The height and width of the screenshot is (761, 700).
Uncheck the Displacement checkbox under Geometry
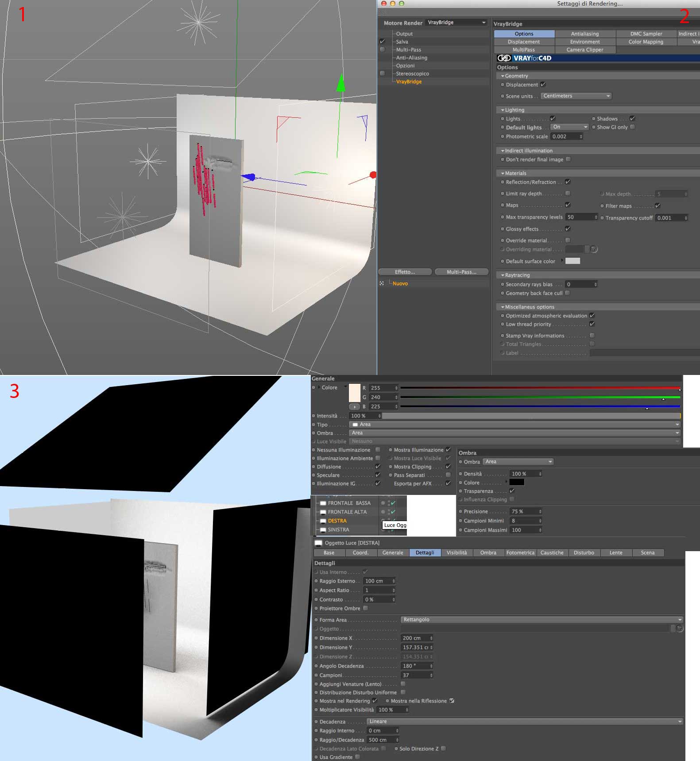pos(543,85)
